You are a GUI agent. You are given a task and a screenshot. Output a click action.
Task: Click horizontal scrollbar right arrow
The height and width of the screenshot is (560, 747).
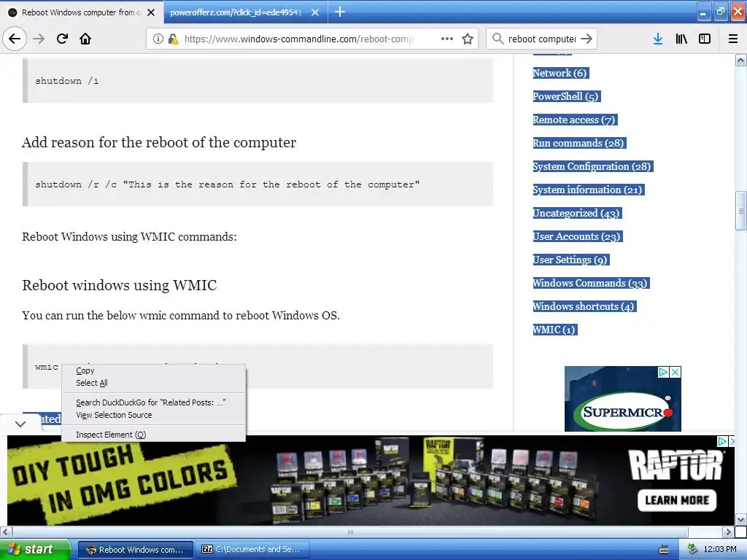point(729,532)
